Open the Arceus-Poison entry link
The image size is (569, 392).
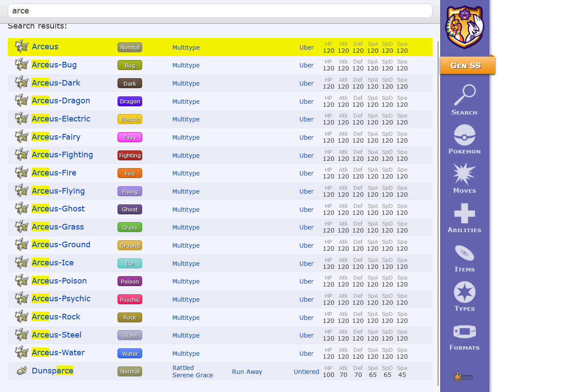pyautogui.click(x=59, y=281)
